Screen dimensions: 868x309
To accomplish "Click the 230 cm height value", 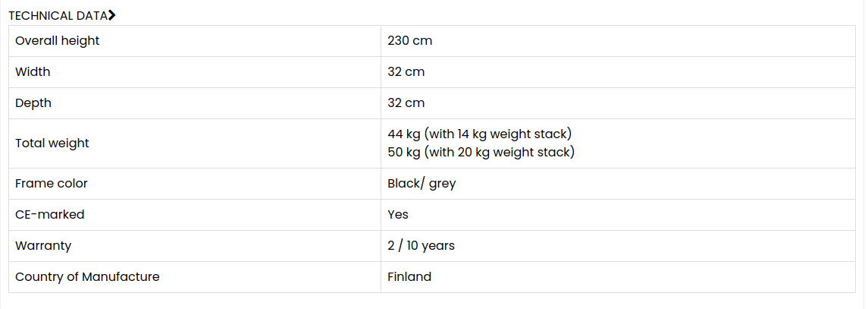I will coord(409,41).
